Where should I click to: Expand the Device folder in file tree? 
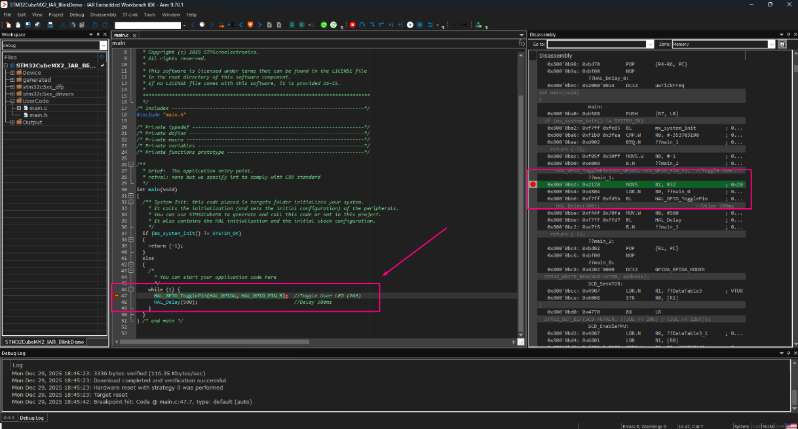13,73
